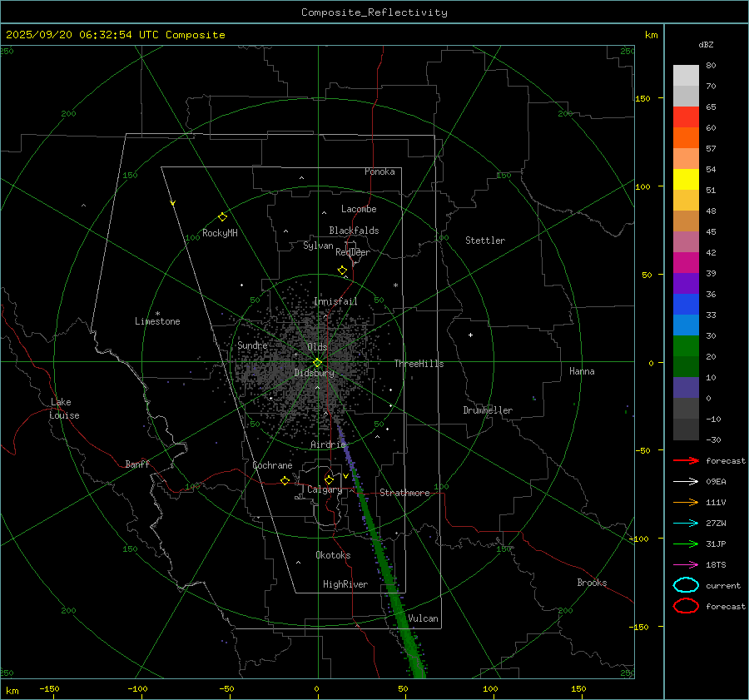Select the cyan 27ZW arrow icon
The width and height of the screenshot is (749, 700).
click(x=686, y=523)
